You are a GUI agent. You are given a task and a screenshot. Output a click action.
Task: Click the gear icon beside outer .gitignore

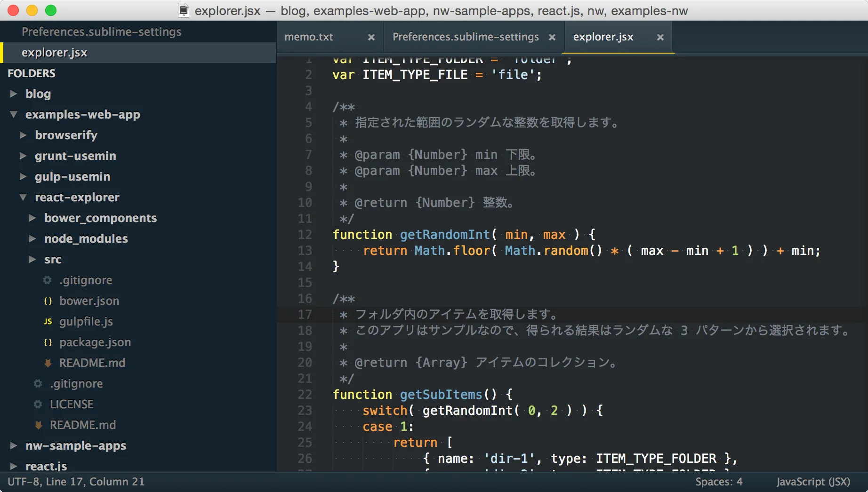pos(38,383)
